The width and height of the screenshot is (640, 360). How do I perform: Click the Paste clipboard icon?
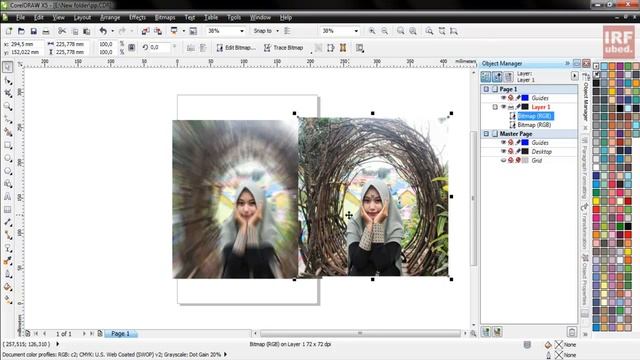click(87, 31)
